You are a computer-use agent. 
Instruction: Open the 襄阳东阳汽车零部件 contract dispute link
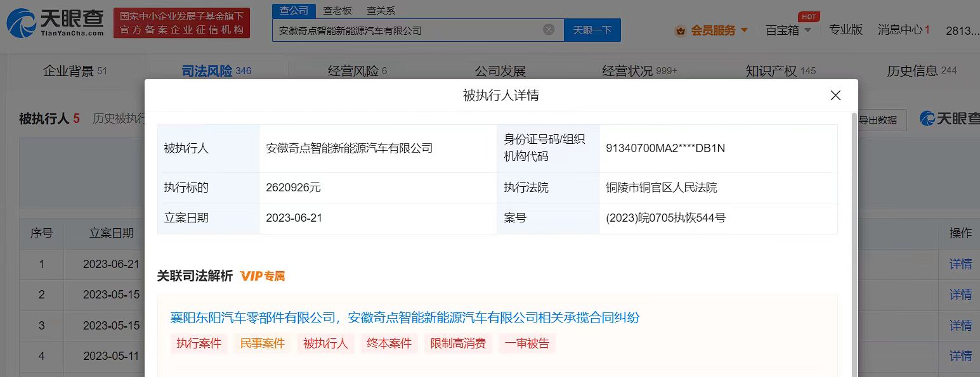coord(405,317)
